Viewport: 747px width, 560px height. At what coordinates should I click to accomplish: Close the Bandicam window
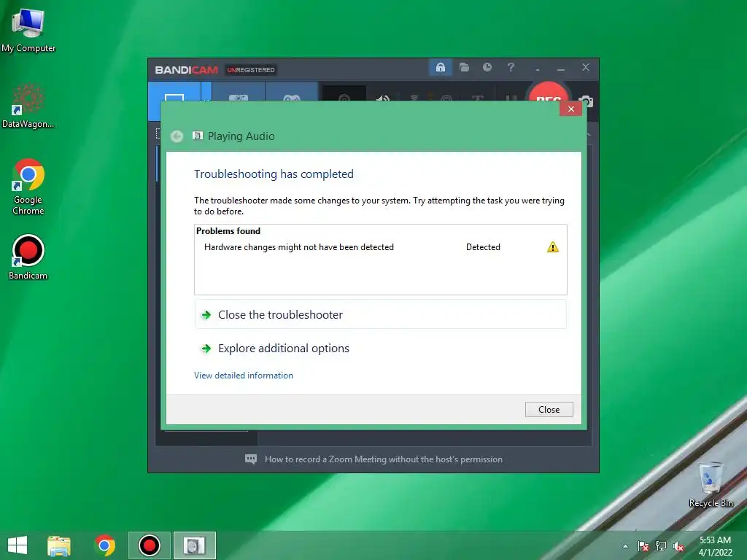(586, 68)
